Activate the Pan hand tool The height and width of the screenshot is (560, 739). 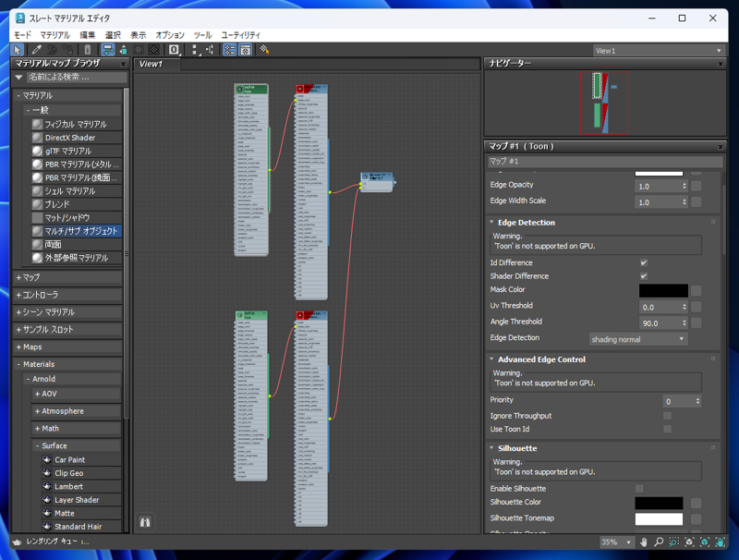tap(643, 542)
